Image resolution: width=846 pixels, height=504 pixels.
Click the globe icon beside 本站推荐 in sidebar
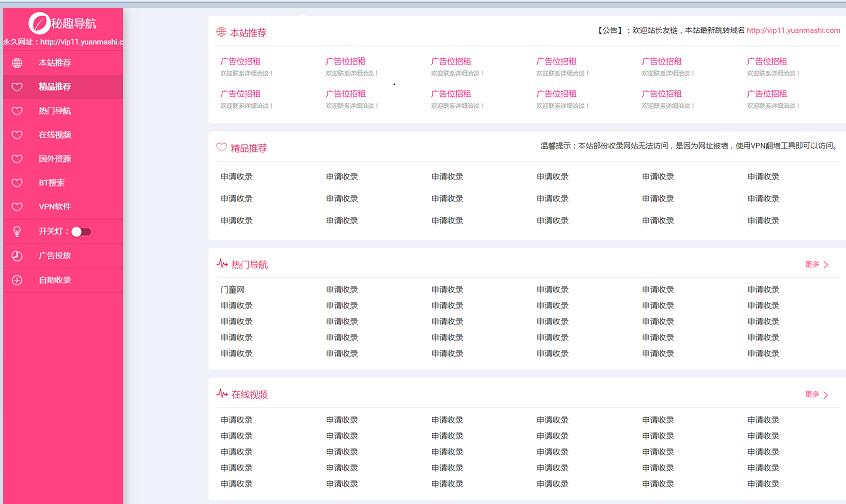[16, 63]
